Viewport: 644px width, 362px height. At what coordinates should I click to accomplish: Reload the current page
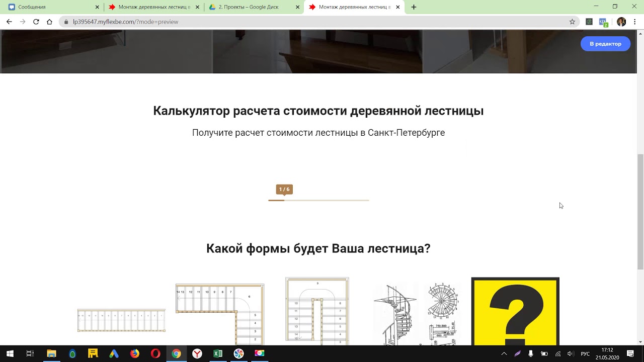(x=36, y=22)
